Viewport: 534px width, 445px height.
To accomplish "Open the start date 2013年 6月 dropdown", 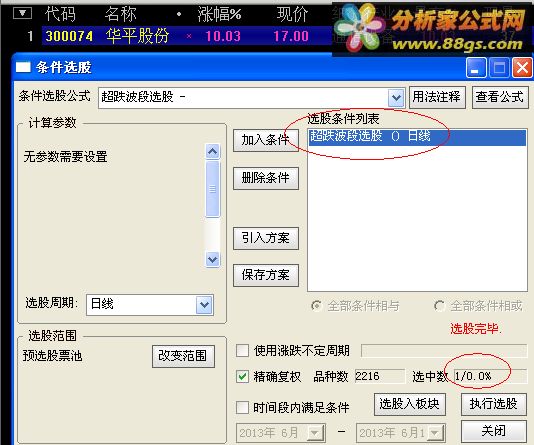I will click(314, 433).
